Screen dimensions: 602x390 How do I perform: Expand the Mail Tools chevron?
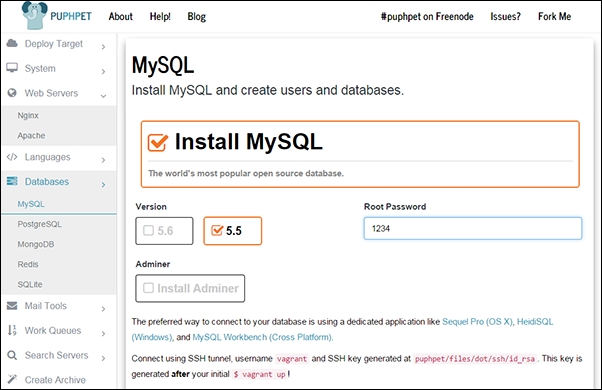click(x=103, y=309)
